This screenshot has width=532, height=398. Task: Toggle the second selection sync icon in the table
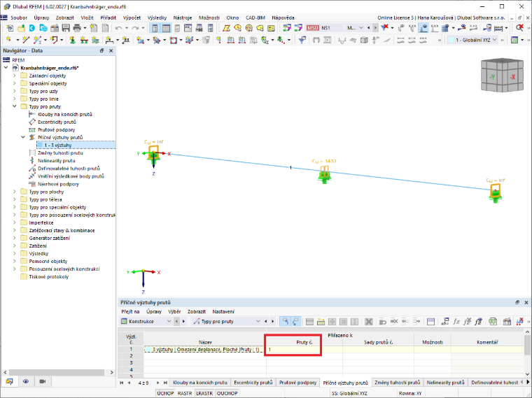point(295,321)
